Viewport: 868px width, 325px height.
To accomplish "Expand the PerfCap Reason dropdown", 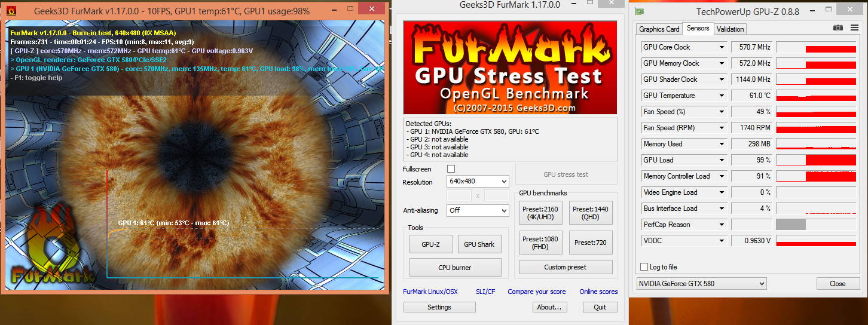I will pyautogui.click(x=722, y=225).
